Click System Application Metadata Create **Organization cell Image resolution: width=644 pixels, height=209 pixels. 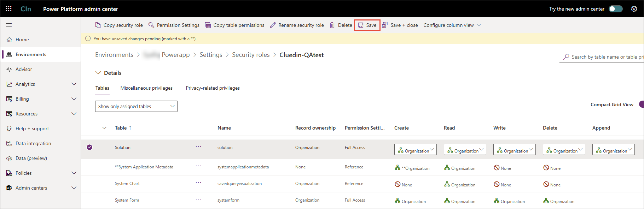click(x=412, y=168)
